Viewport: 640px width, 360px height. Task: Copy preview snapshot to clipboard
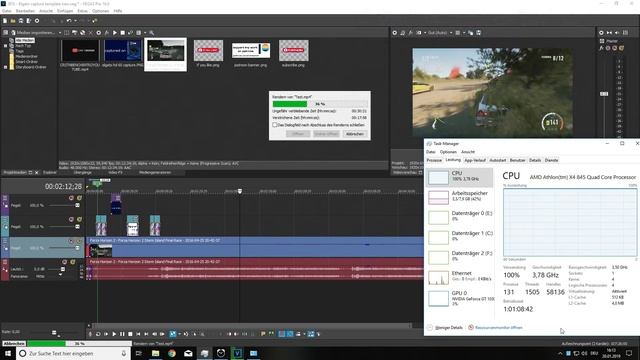click(x=471, y=33)
